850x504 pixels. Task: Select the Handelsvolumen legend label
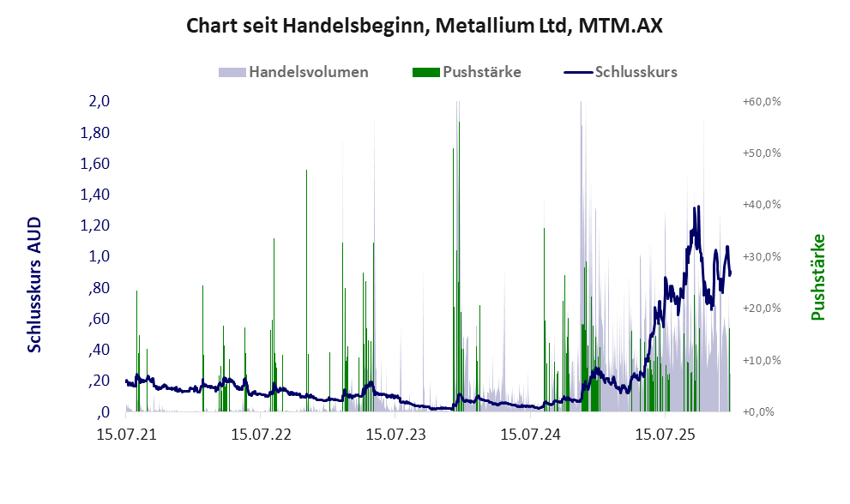309,72
